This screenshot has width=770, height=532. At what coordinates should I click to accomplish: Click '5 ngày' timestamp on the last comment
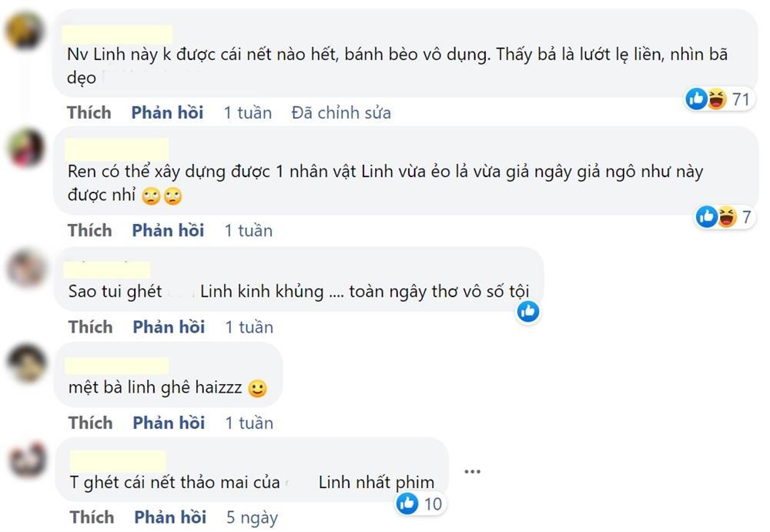pyautogui.click(x=248, y=517)
